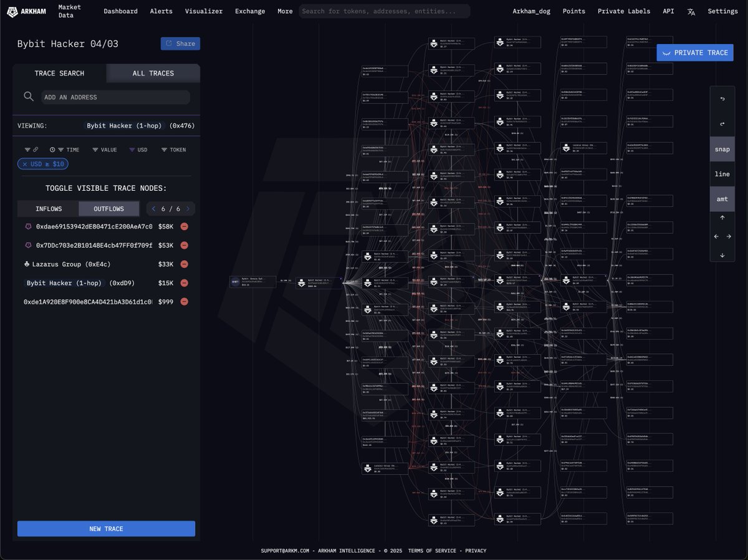Click the 0xde1A920E8F900e8CA4D421bA3D61d1c0 address
The height and width of the screenshot is (560, 748).
[x=88, y=302]
